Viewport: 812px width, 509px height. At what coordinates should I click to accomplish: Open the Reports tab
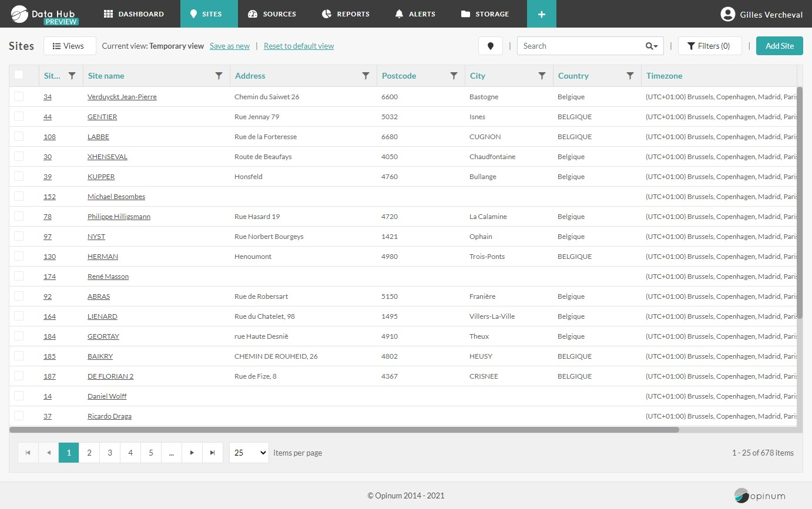pos(345,14)
